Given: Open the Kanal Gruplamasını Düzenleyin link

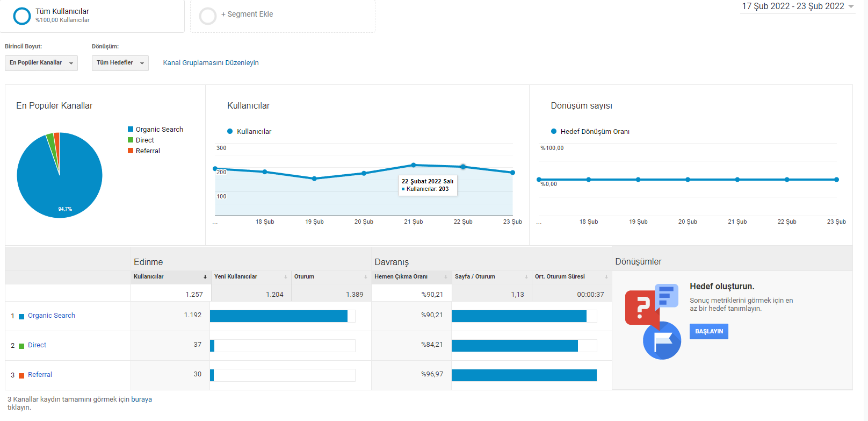Looking at the screenshot, I should click(x=211, y=63).
